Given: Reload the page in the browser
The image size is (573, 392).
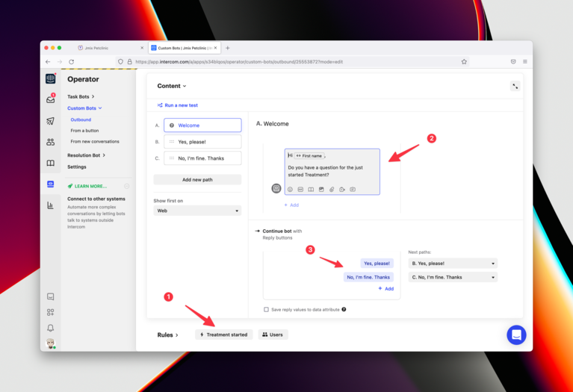Looking at the screenshot, I should 71,62.
